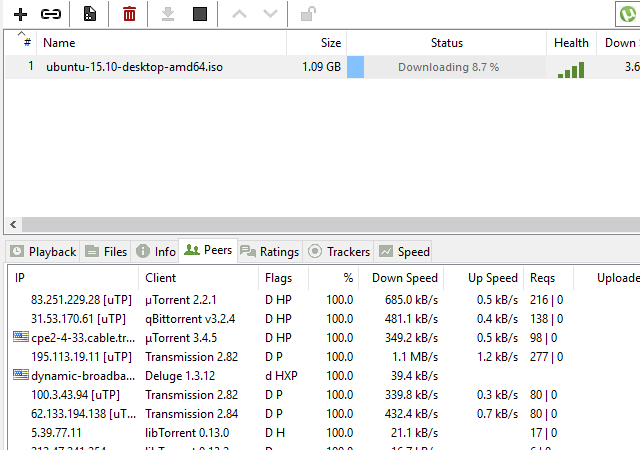Viewport: 640px width, 450px height.
Task: Select peer 195.113.19.11 [uTP]
Action: point(81,356)
